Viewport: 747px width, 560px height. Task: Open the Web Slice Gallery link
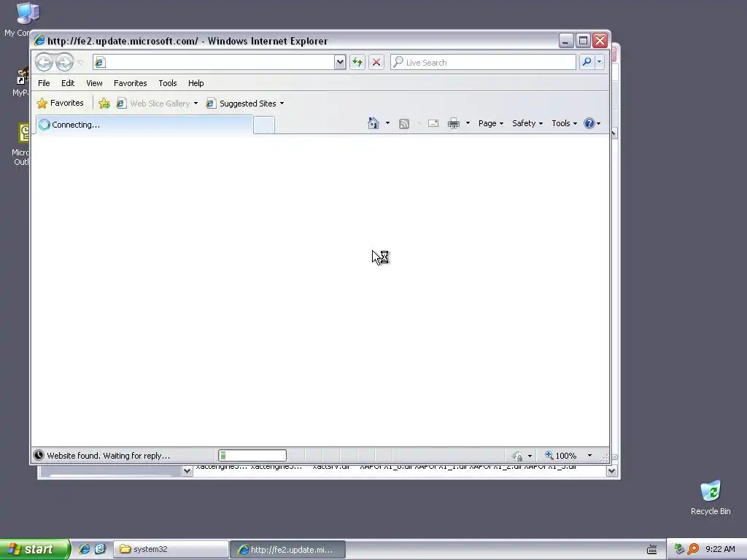tap(153, 104)
